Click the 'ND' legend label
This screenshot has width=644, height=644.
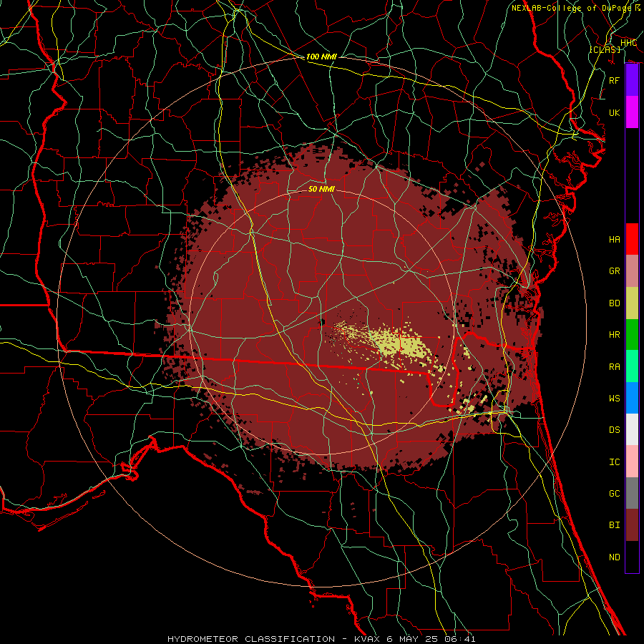614,557
